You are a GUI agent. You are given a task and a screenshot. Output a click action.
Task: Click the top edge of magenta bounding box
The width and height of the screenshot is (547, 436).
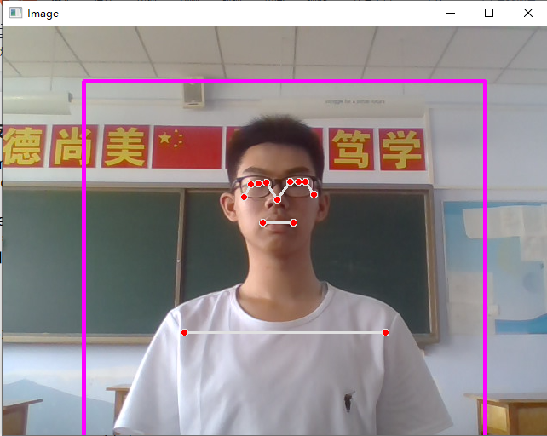[285, 82]
